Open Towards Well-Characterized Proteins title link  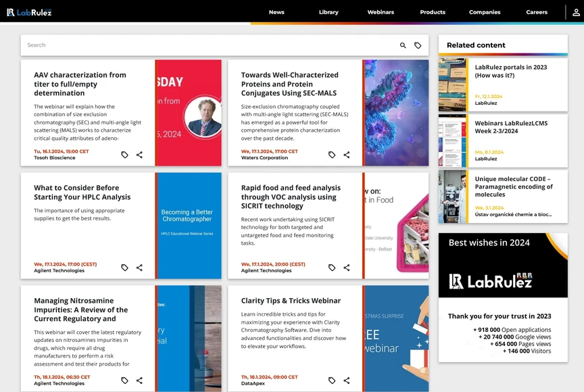point(290,84)
